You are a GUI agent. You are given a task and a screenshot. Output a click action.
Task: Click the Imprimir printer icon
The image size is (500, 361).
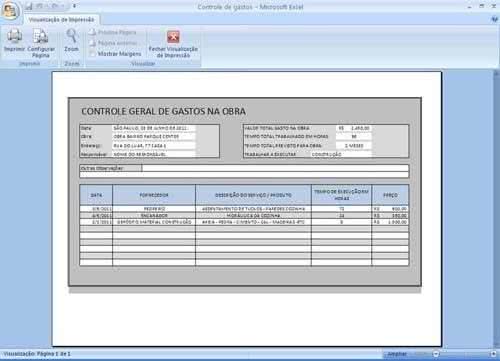click(x=15, y=37)
